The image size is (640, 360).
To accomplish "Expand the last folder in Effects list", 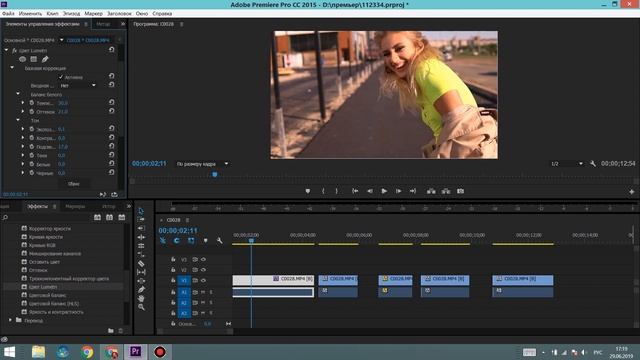I will (x=10, y=320).
